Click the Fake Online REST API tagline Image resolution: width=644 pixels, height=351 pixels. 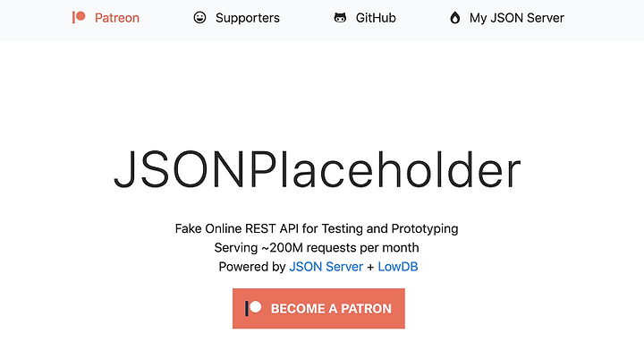317,228
